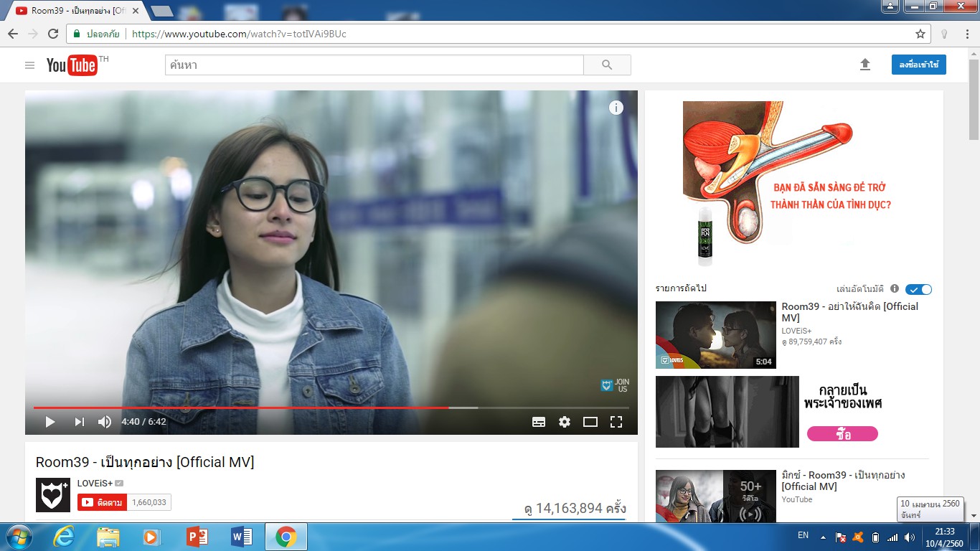This screenshot has width=980, height=551.
Task: Toggle subtitles on the video player
Action: (x=539, y=422)
